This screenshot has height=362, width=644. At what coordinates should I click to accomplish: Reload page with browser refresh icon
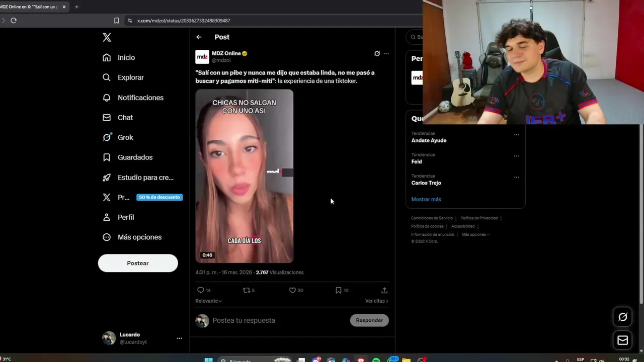click(14, 21)
